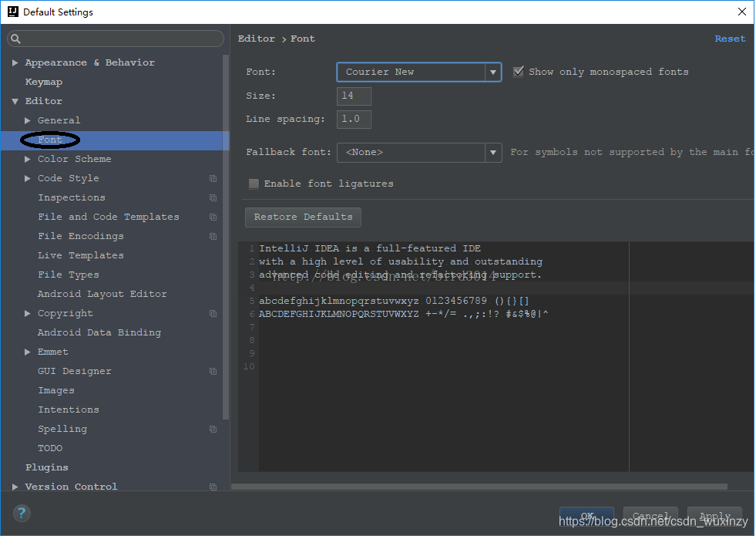
Task: Open Images settings page
Action: pos(56,391)
